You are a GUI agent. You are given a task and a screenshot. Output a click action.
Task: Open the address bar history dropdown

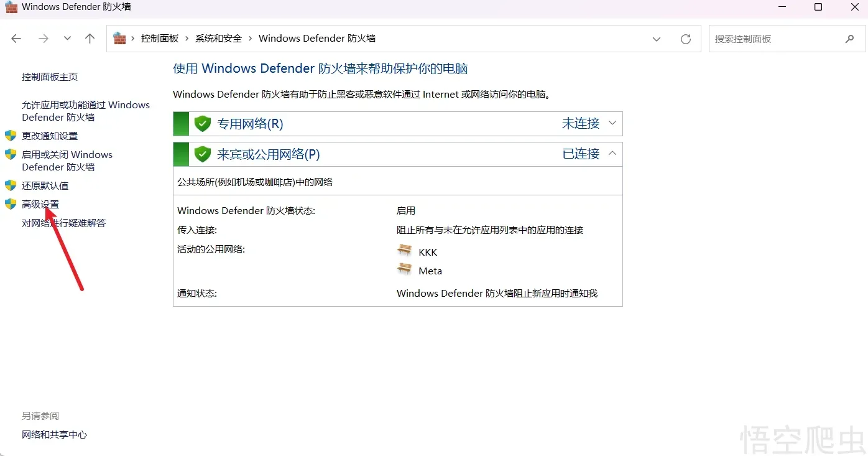coord(657,39)
